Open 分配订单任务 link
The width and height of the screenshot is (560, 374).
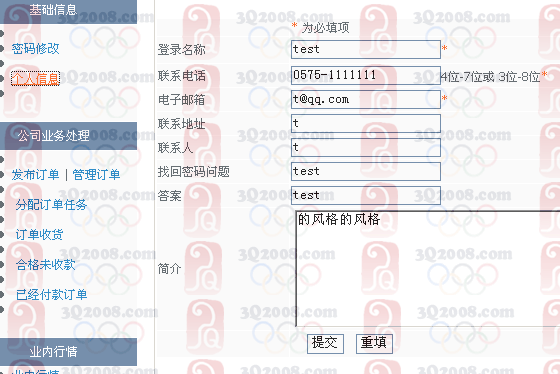click(51, 205)
